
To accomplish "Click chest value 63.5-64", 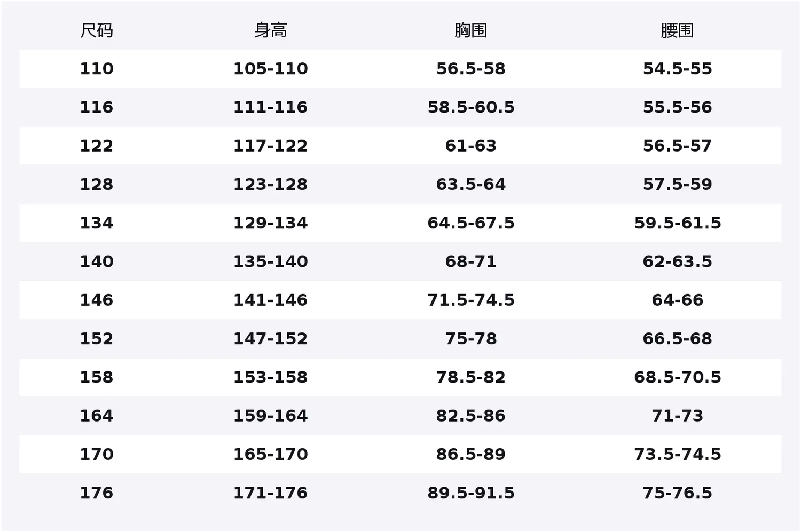I will click(470, 185).
